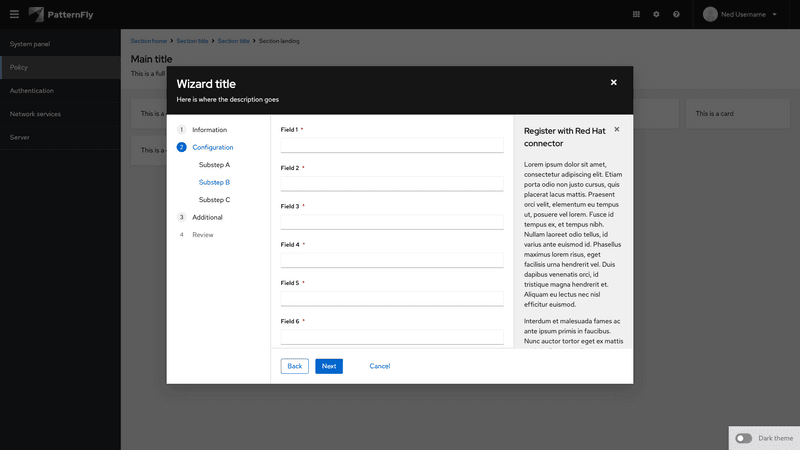Screen dimensions: 800x450
Task: Open settings gear icon in header
Action: click(656, 14)
